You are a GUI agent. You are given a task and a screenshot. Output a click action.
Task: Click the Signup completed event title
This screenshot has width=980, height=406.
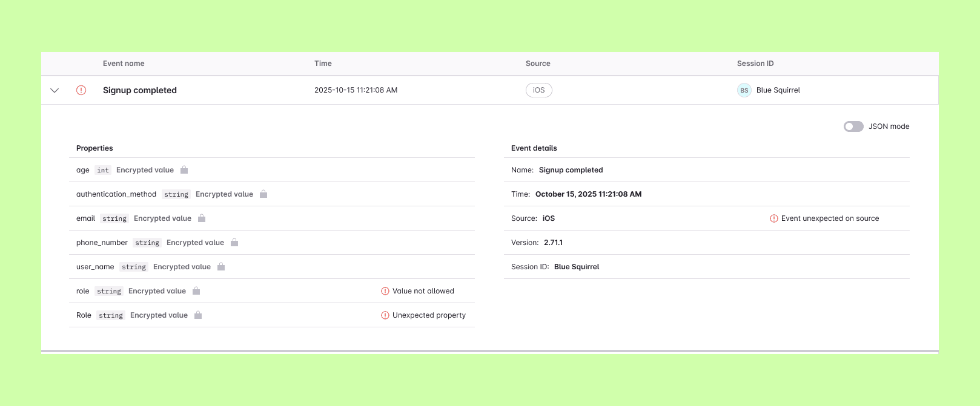[140, 90]
